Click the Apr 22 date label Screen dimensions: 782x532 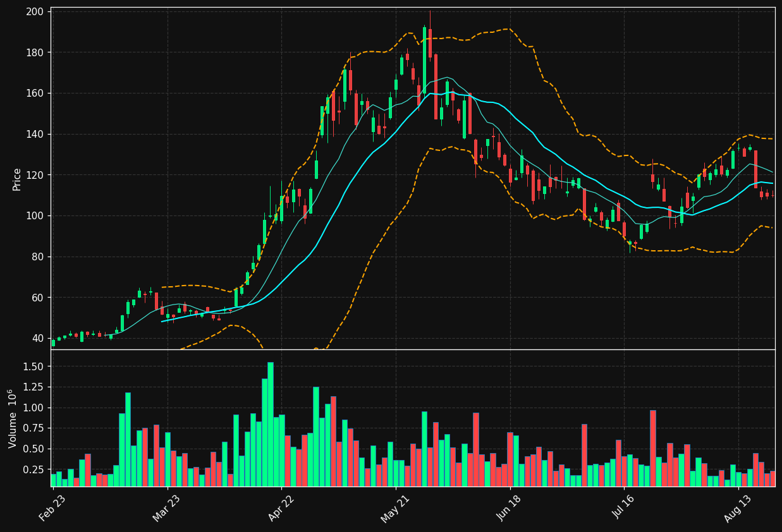pyautogui.click(x=281, y=508)
